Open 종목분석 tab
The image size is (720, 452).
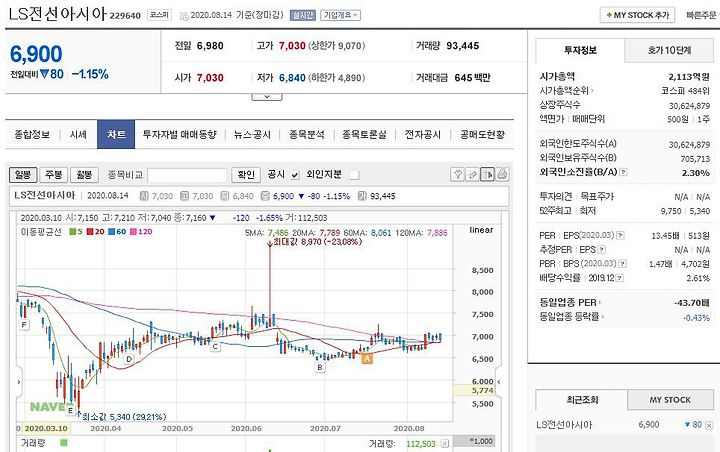[x=307, y=135]
